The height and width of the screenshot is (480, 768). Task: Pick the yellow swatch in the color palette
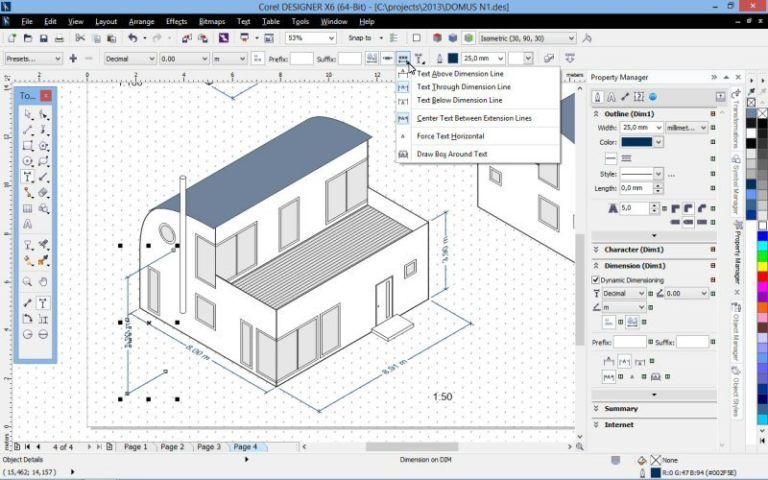pos(762,266)
